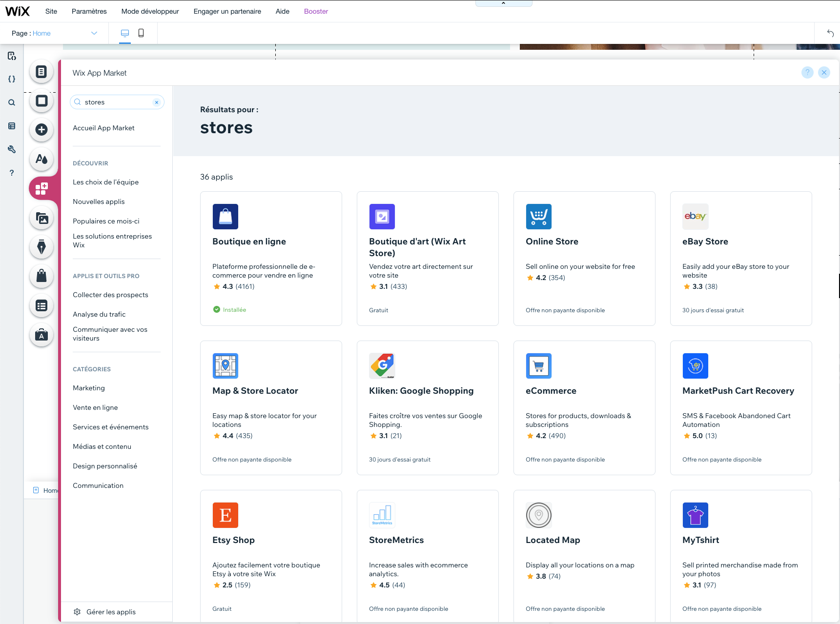Open Analyse du trafic
The height and width of the screenshot is (624, 840).
[99, 314]
